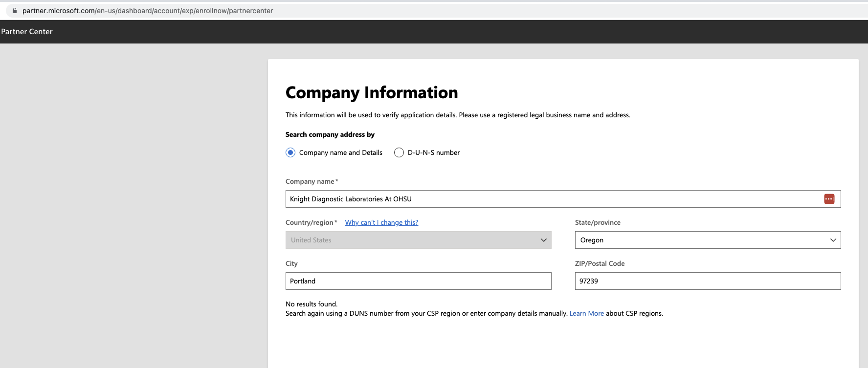
Task: Click the ZIP/Postal Code field label
Action: point(600,263)
